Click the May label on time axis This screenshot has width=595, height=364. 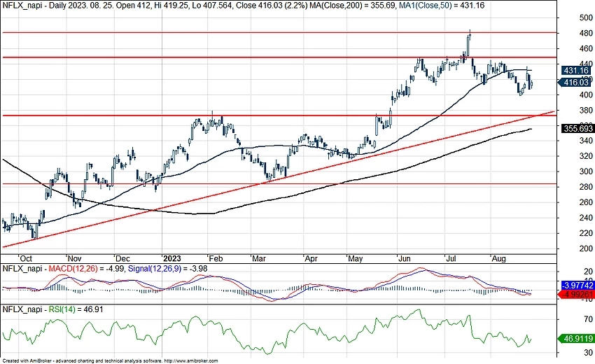(x=356, y=259)
